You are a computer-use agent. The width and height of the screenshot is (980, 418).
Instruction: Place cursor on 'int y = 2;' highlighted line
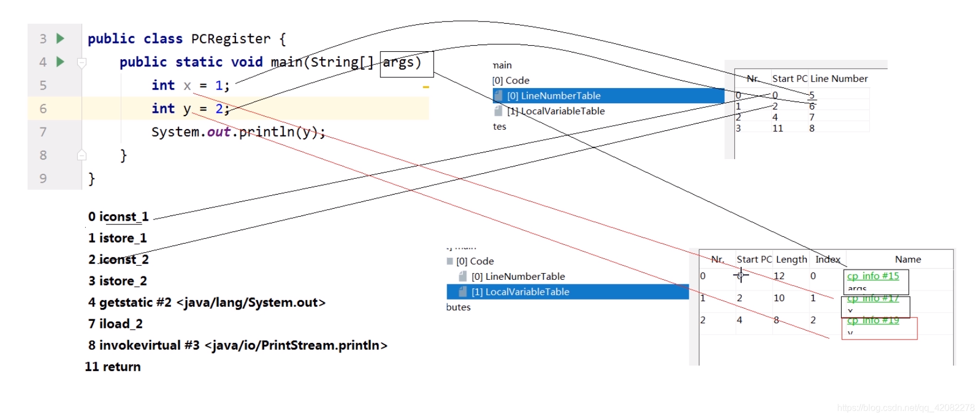pyautogui.click(x=191, y=108)
